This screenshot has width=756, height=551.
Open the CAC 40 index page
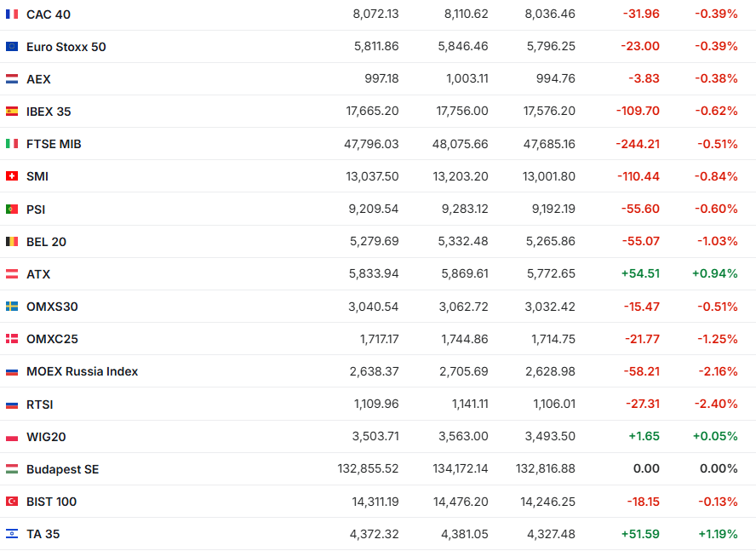pyautogui.click(x=49, y=14)
